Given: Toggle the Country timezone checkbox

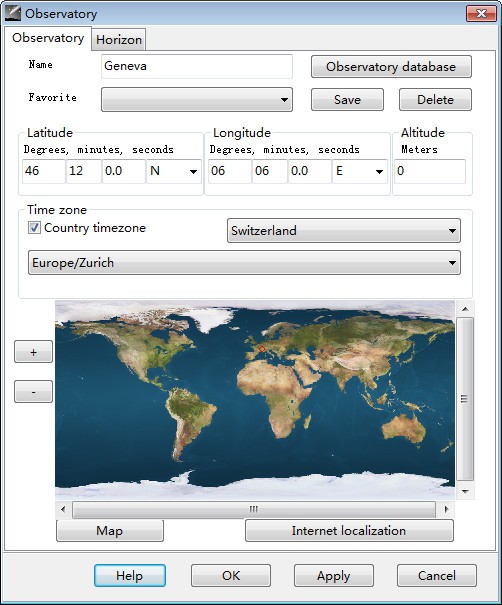Looking at the screenshot, I should (x=34, y=228).
